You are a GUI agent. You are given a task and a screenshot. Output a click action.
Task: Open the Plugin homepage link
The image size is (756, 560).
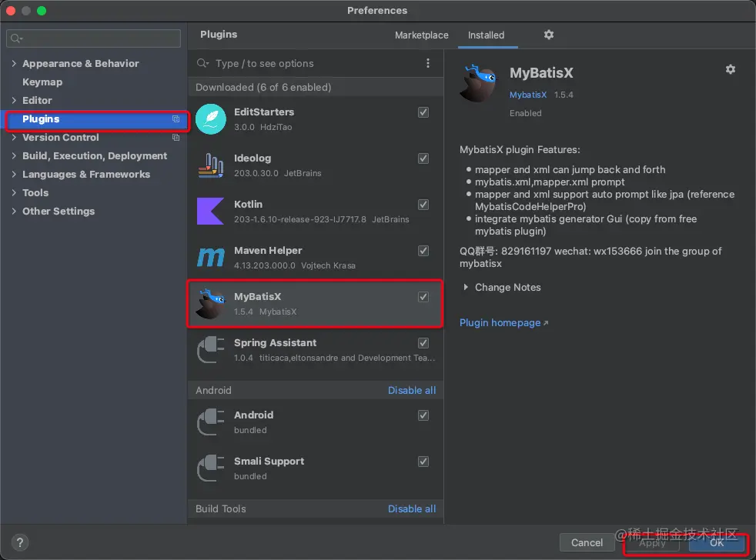503,322
